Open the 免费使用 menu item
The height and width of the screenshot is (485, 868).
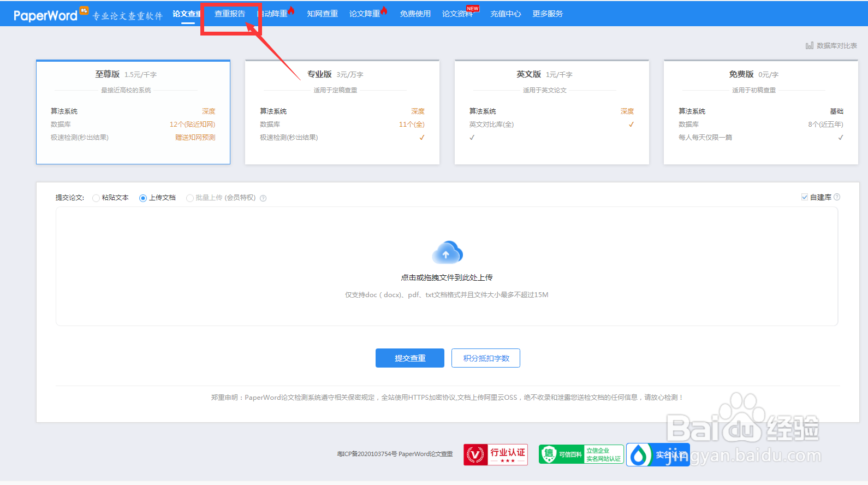(x=415, y=14)
